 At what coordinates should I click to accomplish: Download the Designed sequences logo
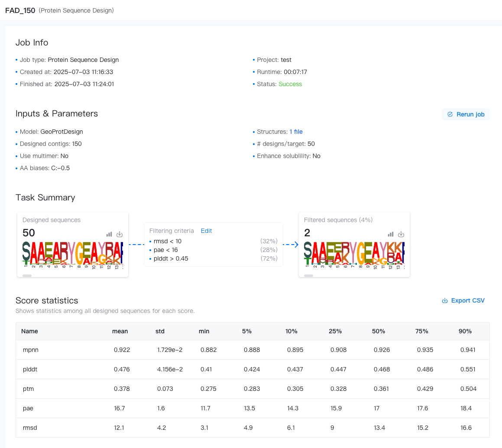coord(120,235)
